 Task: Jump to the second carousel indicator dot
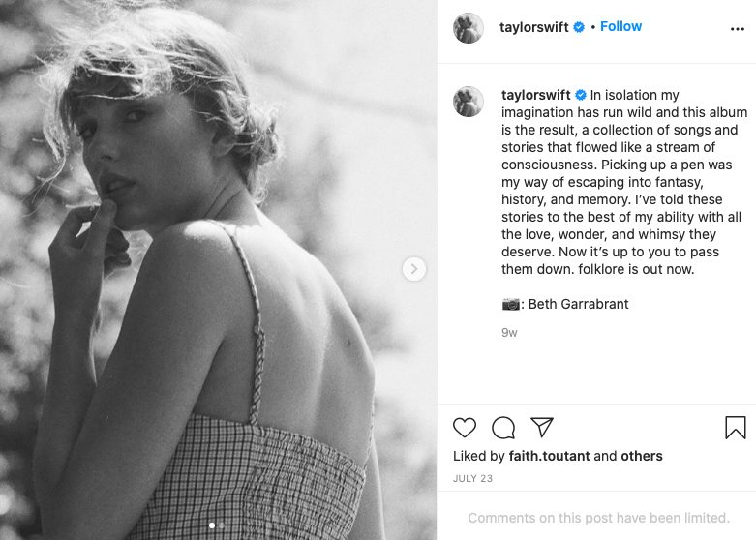(x=222, y=525)
